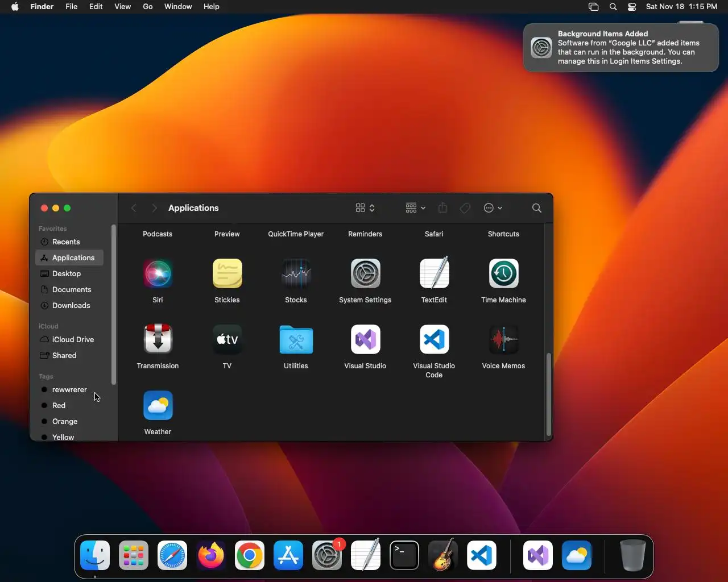Open the Stocks app icon
The width and height of the screenshot is (728, 582).
point(296,274)
